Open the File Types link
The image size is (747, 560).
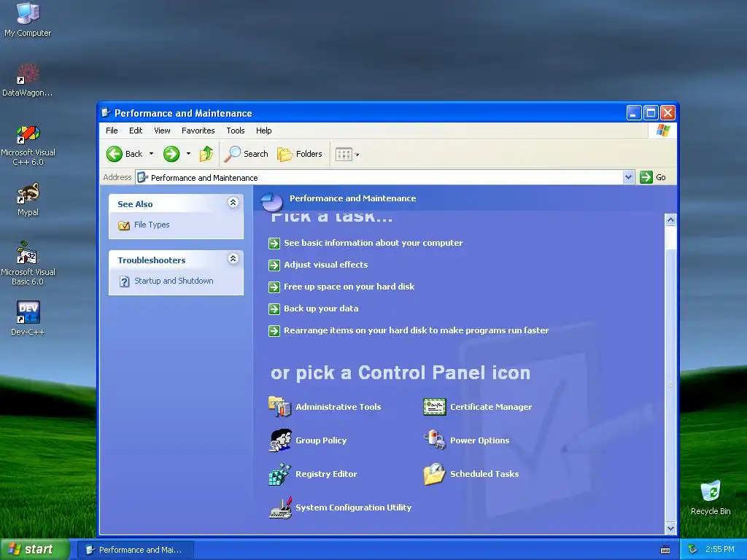[x=152, y=225]
